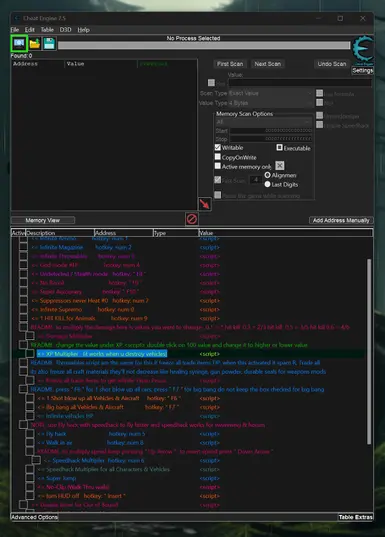Click the cheat table vertical scrollbar

click(x=369, y=351)
